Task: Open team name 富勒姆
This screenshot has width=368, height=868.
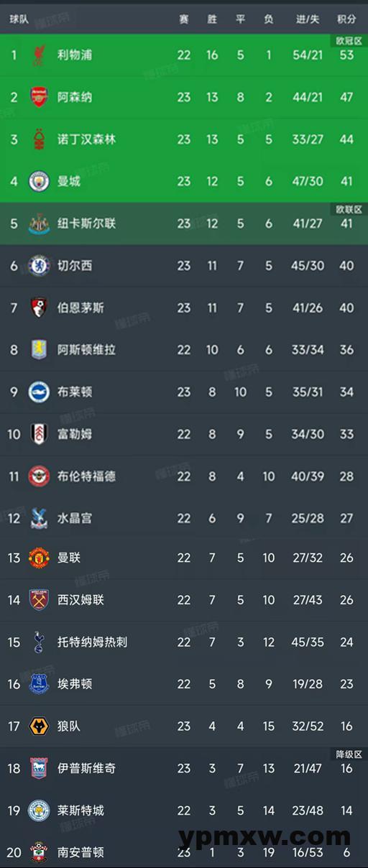Action: coord(75,434)
